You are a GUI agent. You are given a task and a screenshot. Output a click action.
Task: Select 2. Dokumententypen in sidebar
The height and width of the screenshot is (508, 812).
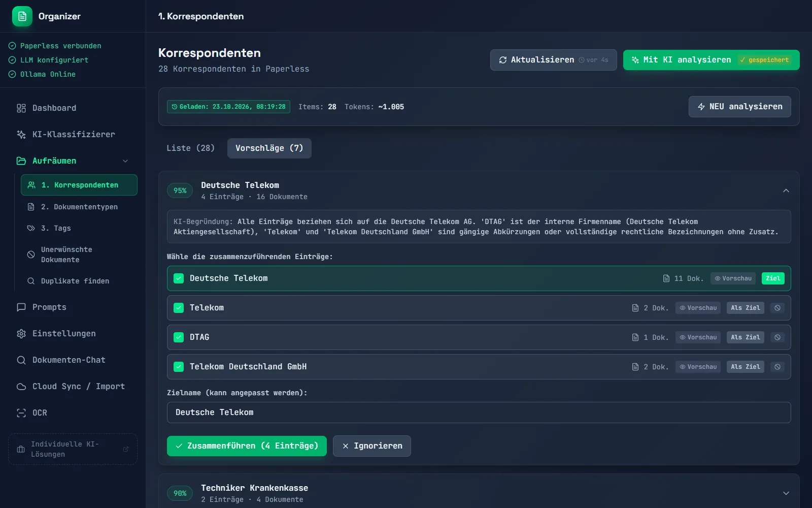pyautogui.click(x=79, y=207)
